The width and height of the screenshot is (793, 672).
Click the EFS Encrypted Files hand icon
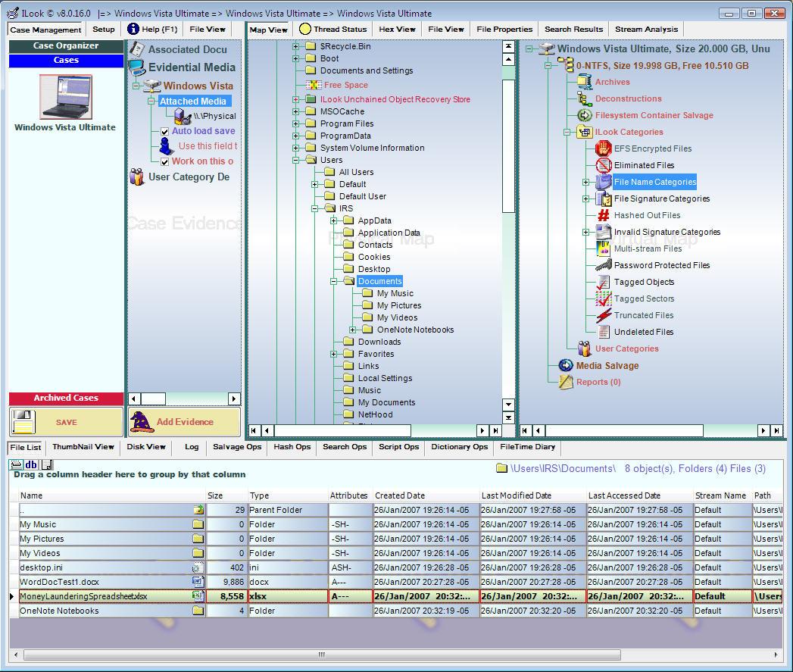click(604, 148)
